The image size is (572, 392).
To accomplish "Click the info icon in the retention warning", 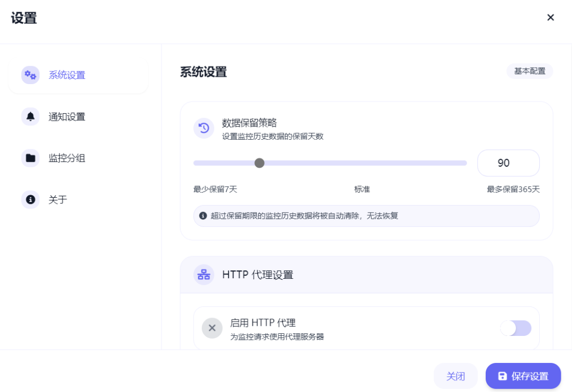I will [x=203, y=216].
